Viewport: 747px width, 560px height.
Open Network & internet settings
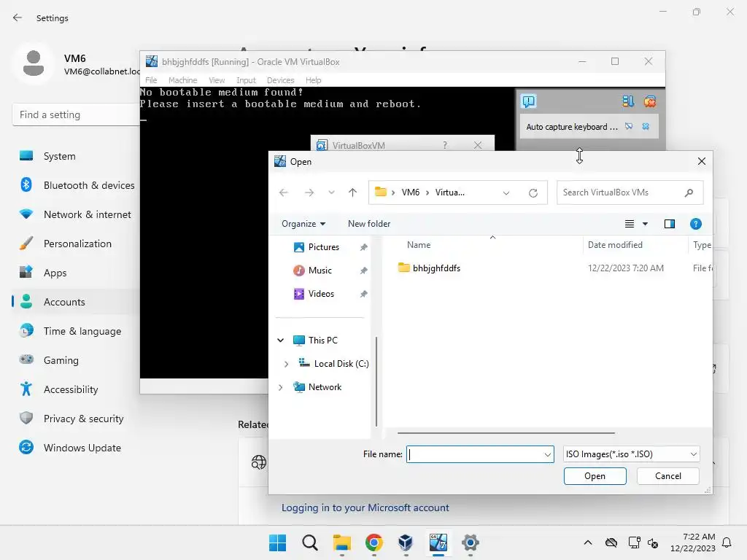click(76, 214)
